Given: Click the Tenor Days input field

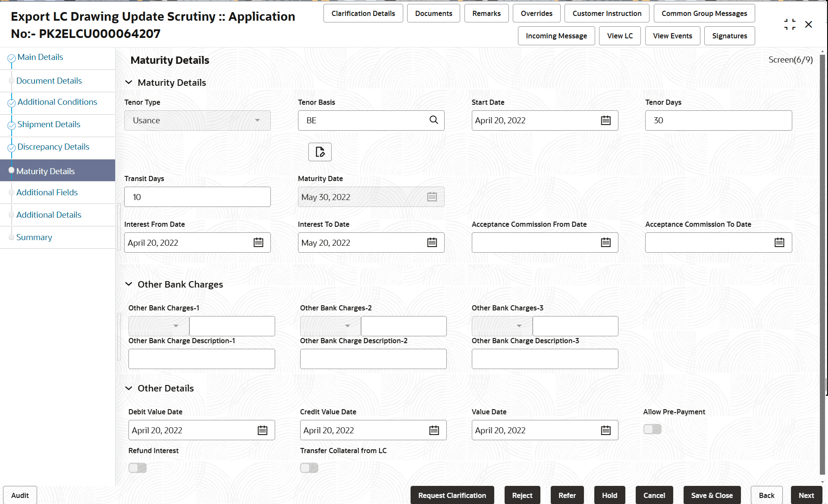Looking at the screenshot, I should 718,121.
